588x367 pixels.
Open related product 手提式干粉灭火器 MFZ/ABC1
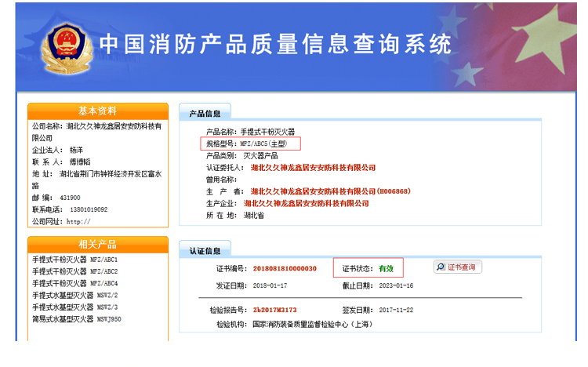tap(74, 260)
